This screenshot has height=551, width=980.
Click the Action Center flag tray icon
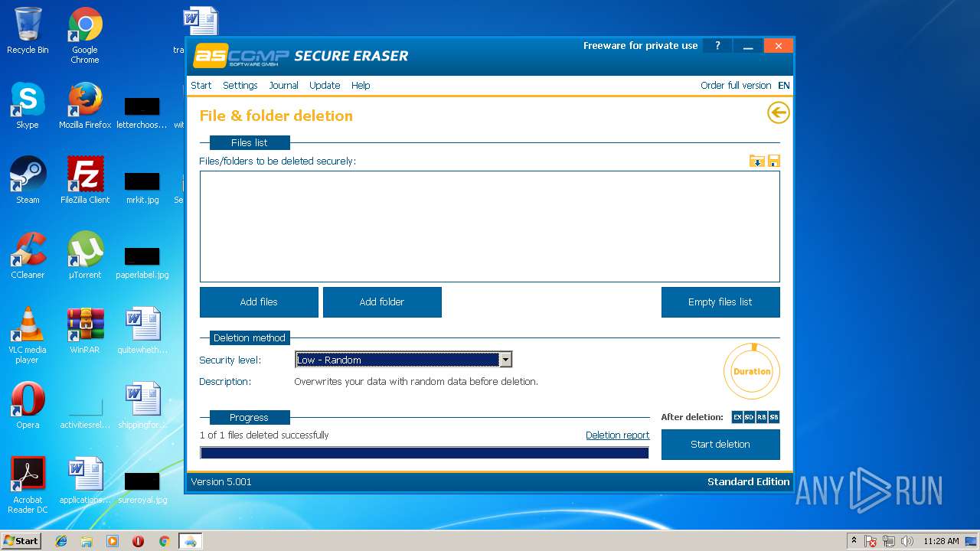(x=871, y=541)
